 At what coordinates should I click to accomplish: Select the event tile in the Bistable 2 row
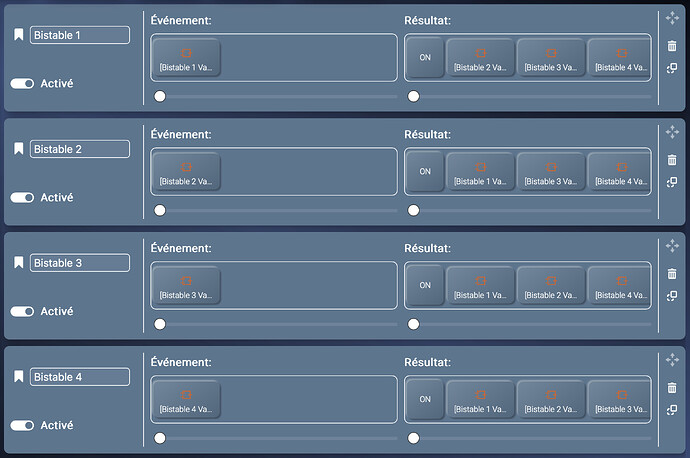(185, 172)
